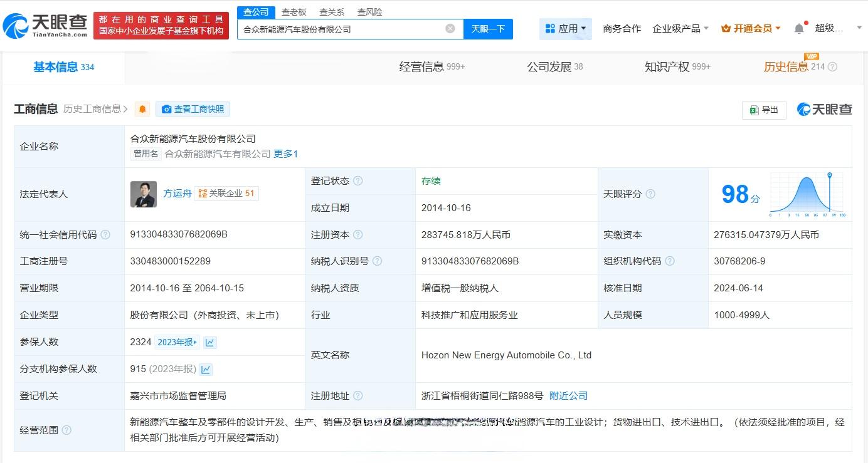
Task: Open 关联企业 51 badge
Action: [x=226, y=194]
